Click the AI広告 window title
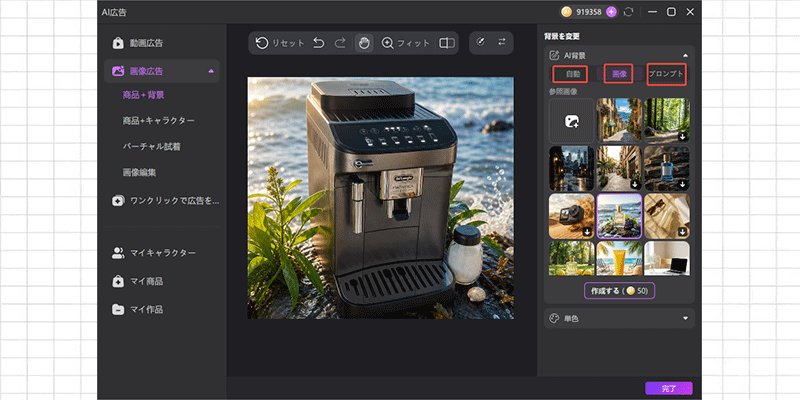 coord(114,12)
